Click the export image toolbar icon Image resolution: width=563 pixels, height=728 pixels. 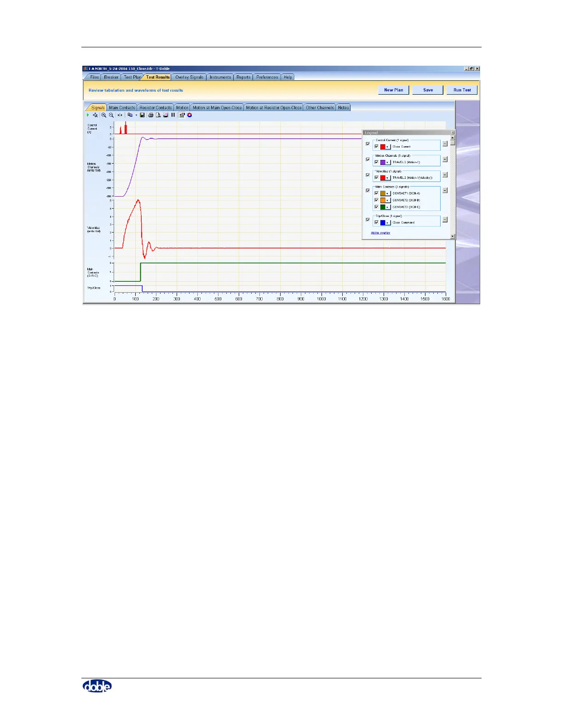click(166, 115)
